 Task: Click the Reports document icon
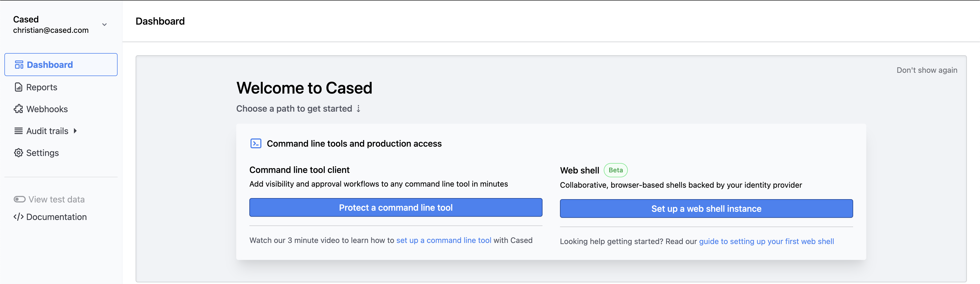pyautogui.click(x=18, y=87)
